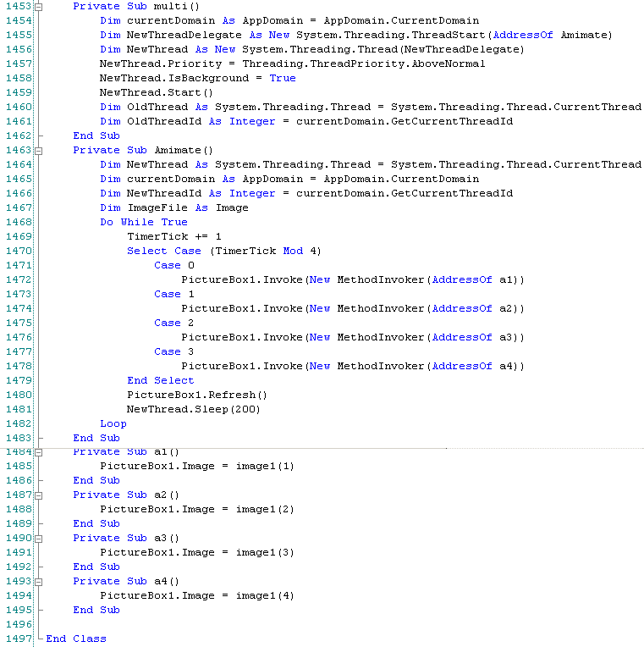Image resolution: width=644 pixels, height=647 pixels.
Task: Click 'TimerTick += 1' statement
Action: (x=174, y=237)
